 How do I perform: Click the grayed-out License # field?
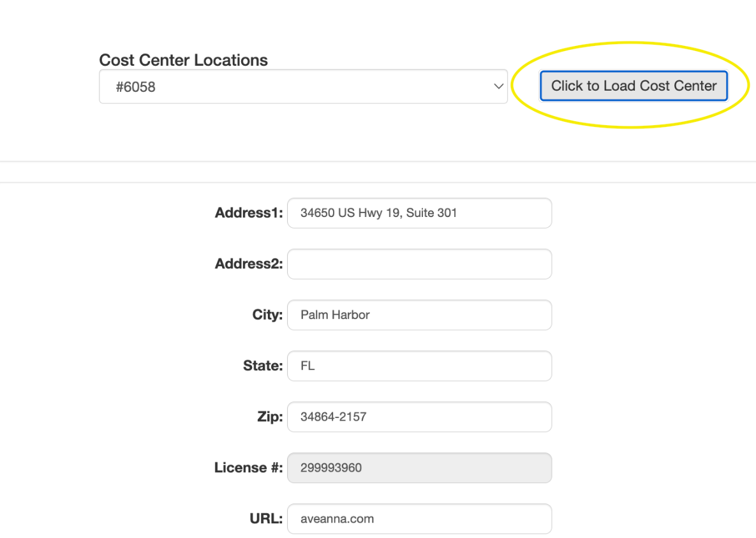pos(419,468)
